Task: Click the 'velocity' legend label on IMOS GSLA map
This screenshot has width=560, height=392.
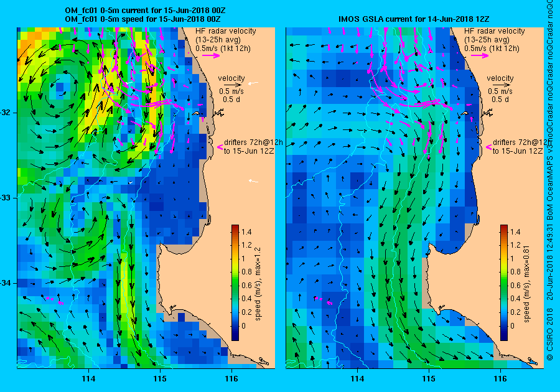Action: (500, 78)
